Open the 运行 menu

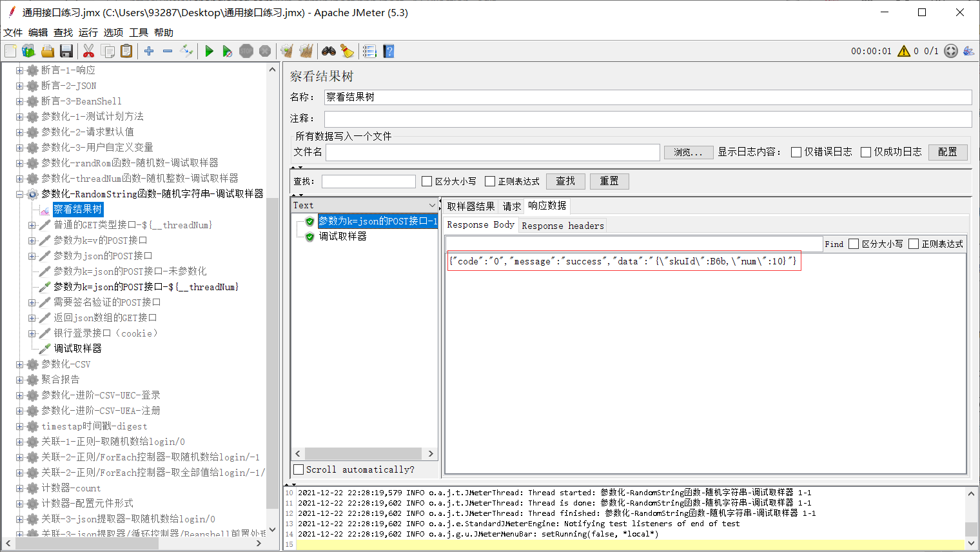coord(88,32)
